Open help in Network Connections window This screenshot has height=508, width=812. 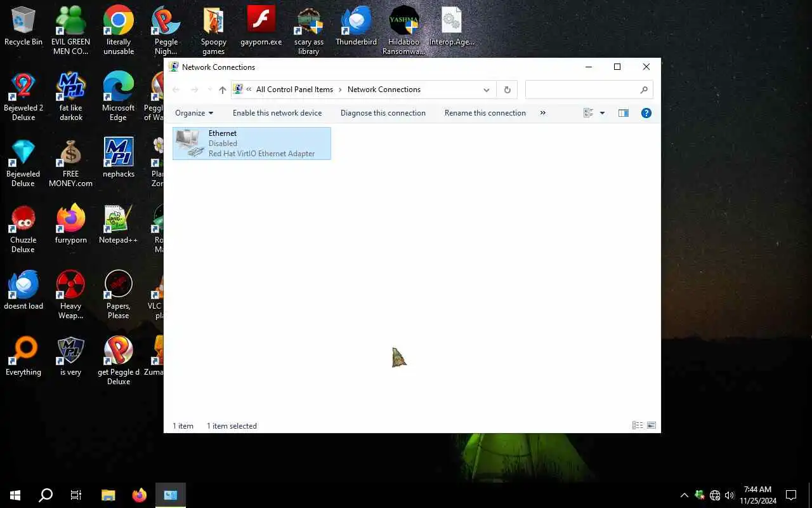pyautogui.click(x=646, y=113)
